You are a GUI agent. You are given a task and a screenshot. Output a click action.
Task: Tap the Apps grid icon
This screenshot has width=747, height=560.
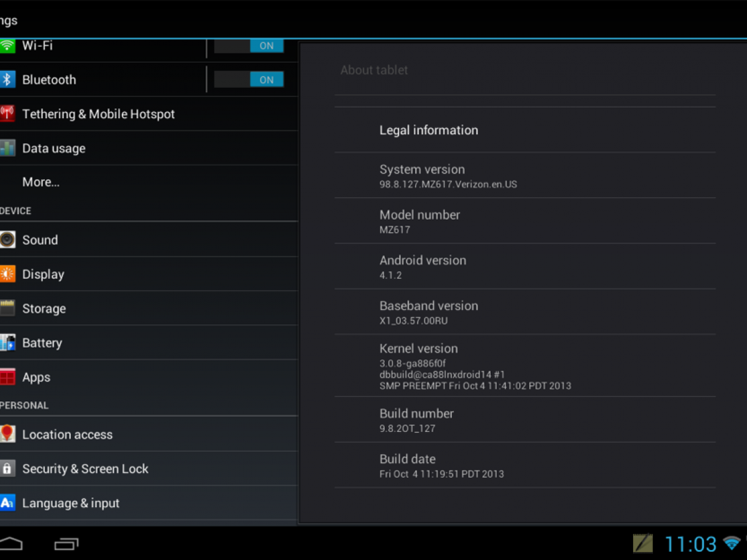tap(7, 377)
